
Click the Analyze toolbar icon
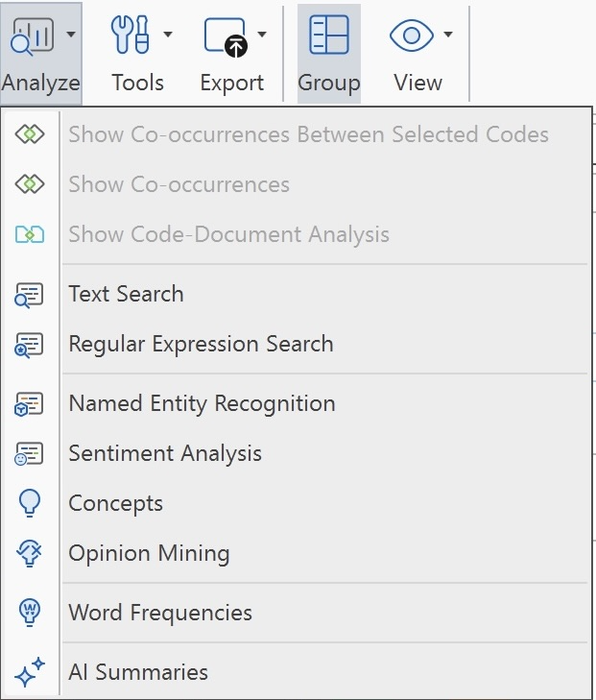click(x=32, y=36)
